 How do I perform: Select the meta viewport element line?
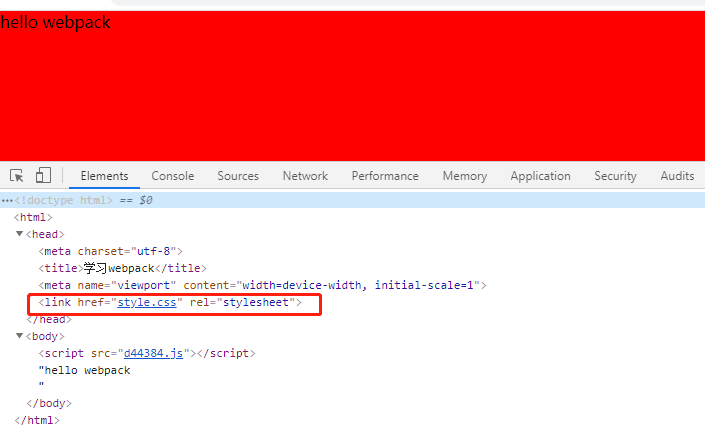[x=260, y=285]
